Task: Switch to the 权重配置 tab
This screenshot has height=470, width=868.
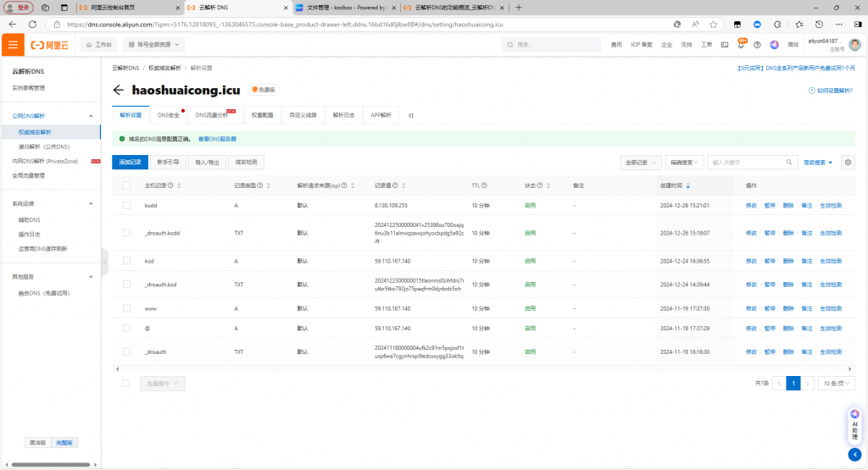Action: click(x=262, y=115)
